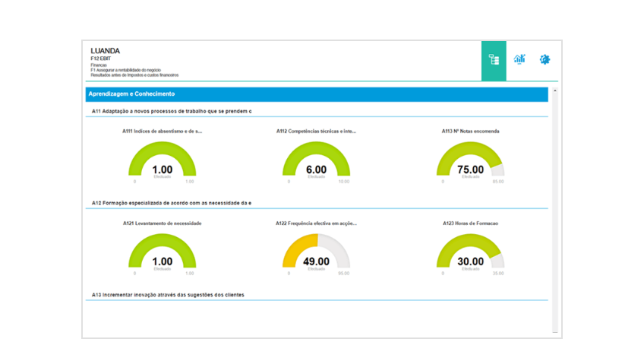This screenshot has height=339, width=644.
Task: Select the A123 Horas de Formacao gauge
Action: pos(470,252)
